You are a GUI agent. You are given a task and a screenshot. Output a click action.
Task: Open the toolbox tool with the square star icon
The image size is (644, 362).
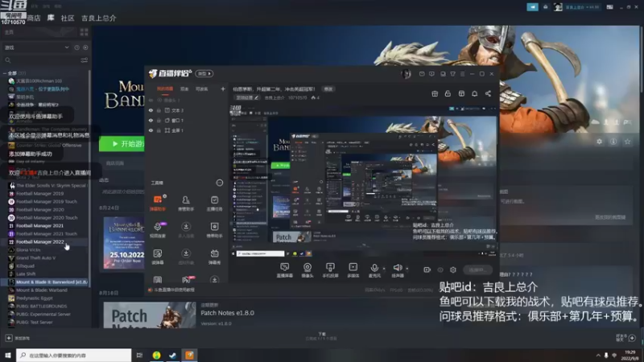[x=214, y=230]
